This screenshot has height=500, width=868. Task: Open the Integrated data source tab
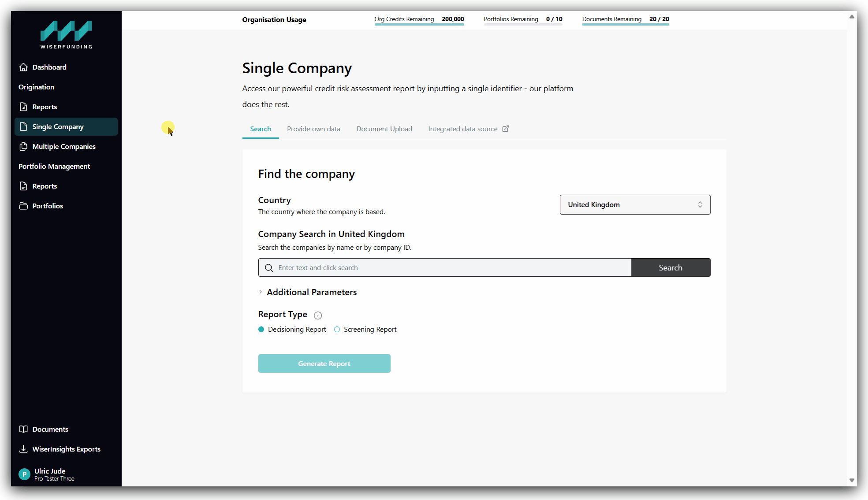(x=468, y=129)
